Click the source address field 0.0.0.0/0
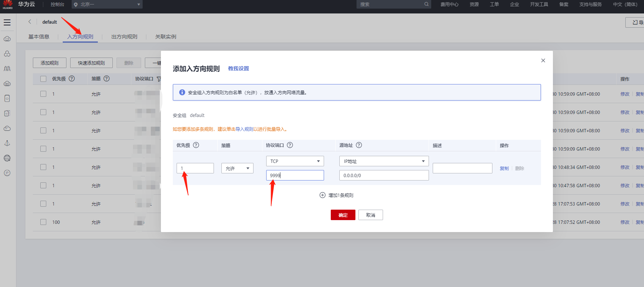The image size is (644, 287). tap(384, 175)
